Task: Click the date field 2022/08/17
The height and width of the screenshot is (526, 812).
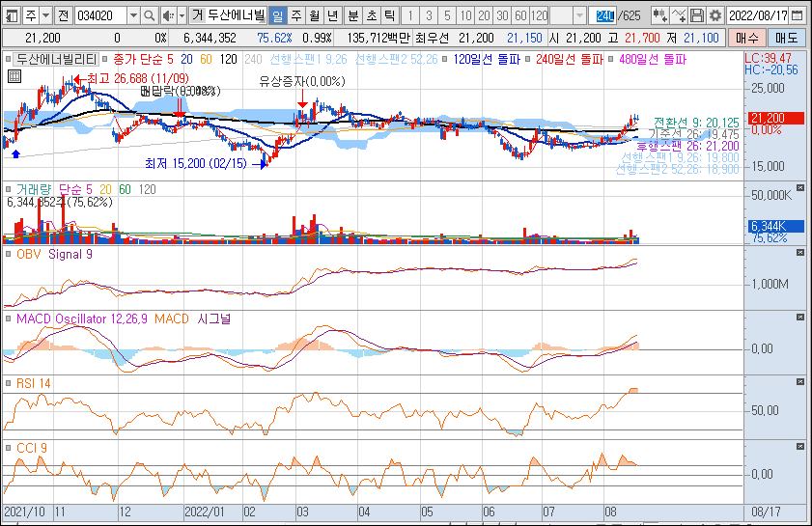Action: pyautogui.click(x=759, y=16)
